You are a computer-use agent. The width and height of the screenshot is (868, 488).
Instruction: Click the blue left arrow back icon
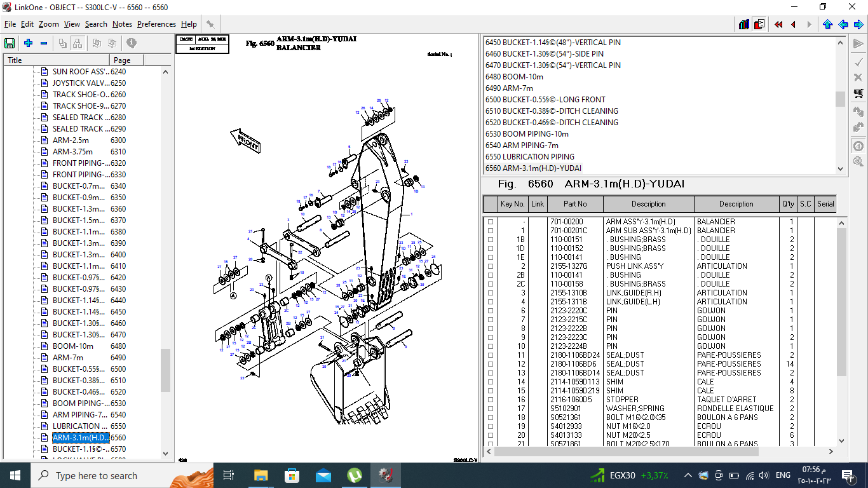click(843, 24)
